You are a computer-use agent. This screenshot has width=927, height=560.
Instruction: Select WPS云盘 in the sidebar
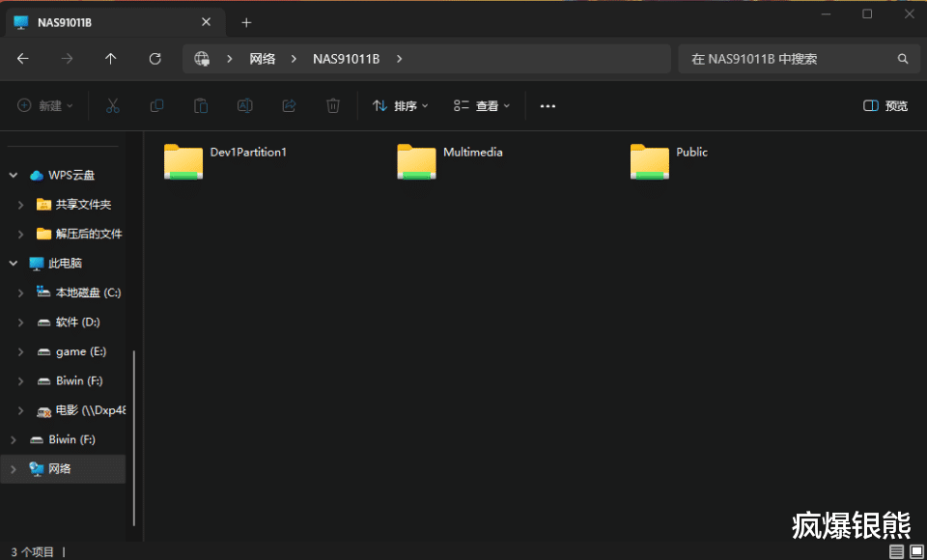(70, 175)
